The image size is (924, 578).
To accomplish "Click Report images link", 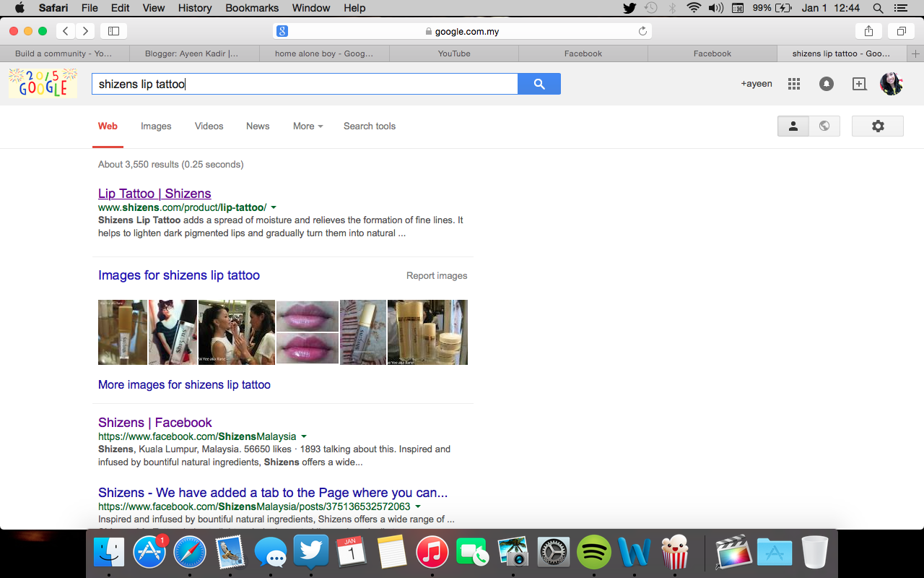I will 437,276.
